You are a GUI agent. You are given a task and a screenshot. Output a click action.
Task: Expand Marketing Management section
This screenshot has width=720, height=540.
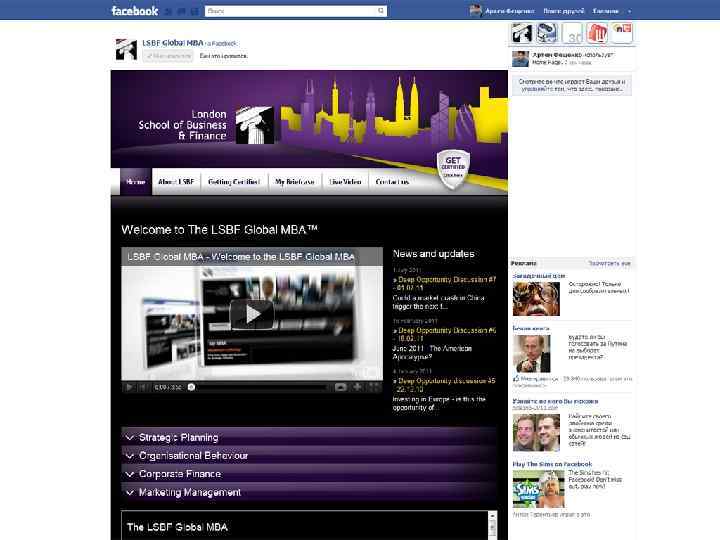(x=309, y=492)
